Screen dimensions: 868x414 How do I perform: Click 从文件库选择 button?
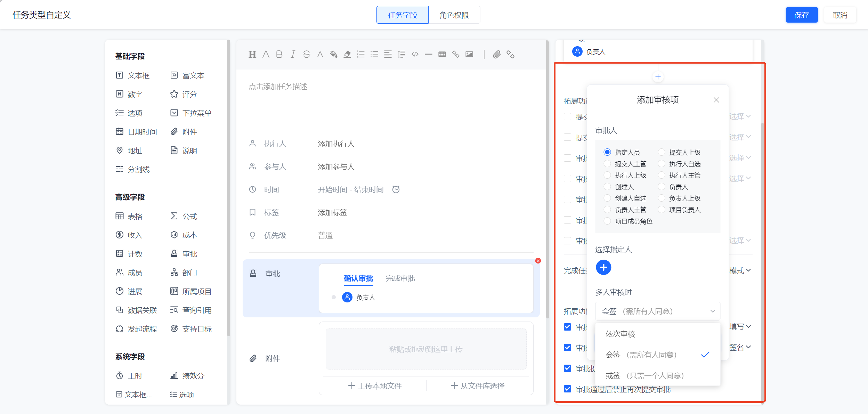(478, 385)
